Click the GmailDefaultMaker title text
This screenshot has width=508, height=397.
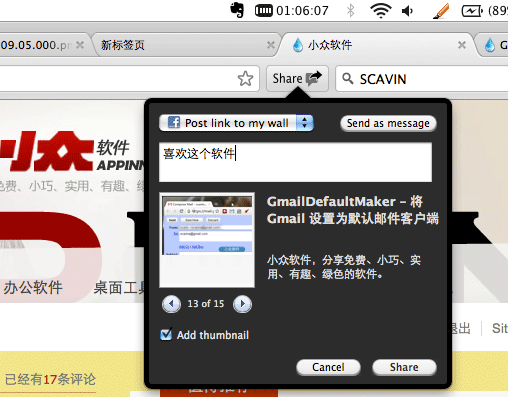click(353, 210)
